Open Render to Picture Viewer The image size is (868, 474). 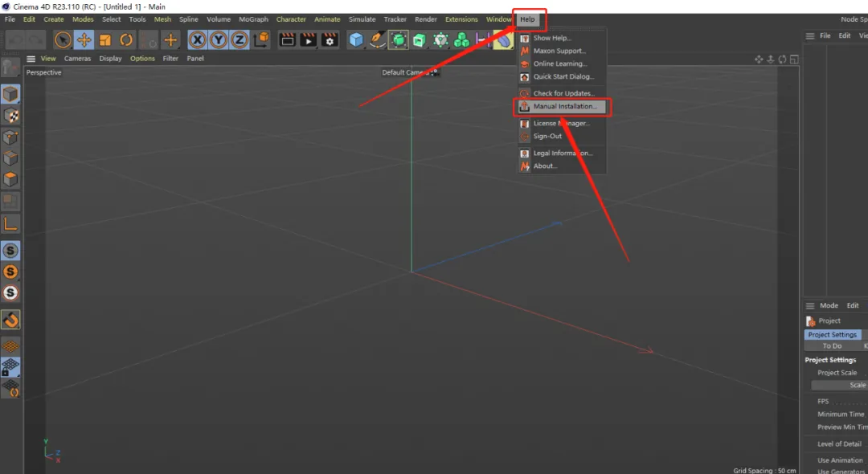tap(309, 40)
